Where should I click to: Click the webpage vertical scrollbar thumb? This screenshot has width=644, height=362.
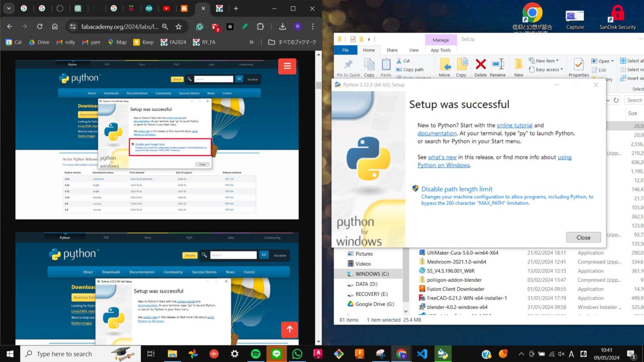click(x=318, y=85)
